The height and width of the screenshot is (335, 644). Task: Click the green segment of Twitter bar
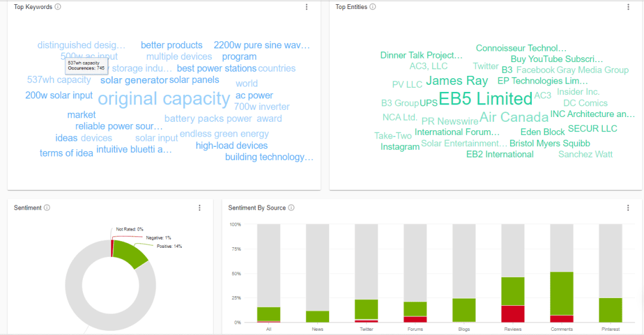(366, 309)
